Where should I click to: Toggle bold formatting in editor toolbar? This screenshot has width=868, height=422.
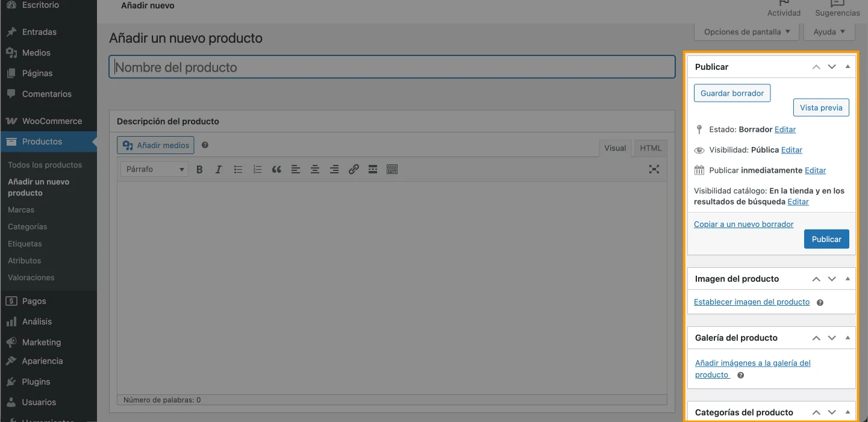click(x=199, y=170)
